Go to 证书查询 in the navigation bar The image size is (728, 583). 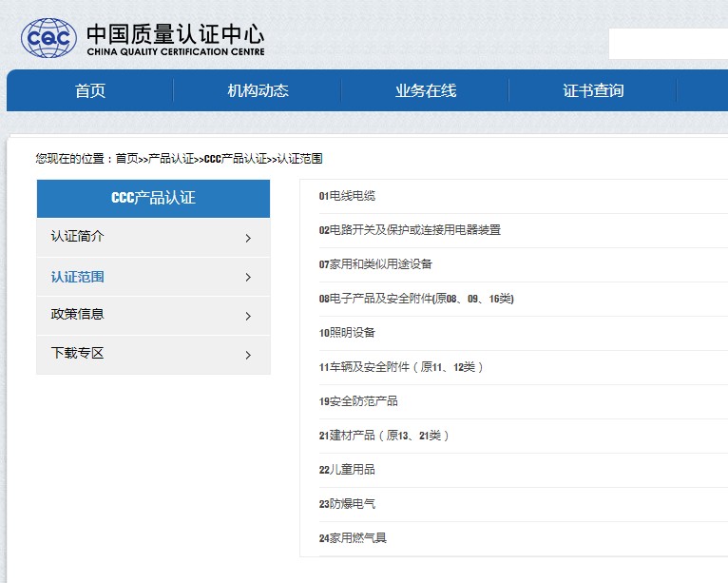tap(593, 91)
